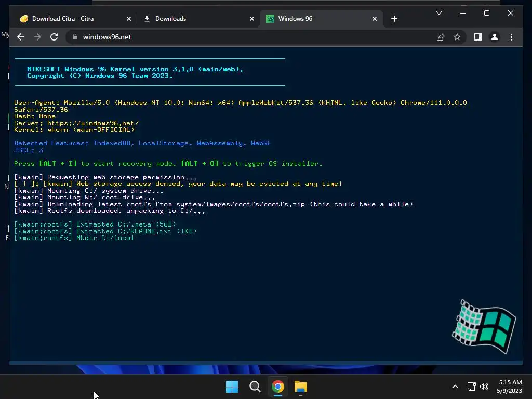The image size is (532, 399).
Task: Click the 'Server: https://windows96.net/' line
Action: tap(76, 123)
